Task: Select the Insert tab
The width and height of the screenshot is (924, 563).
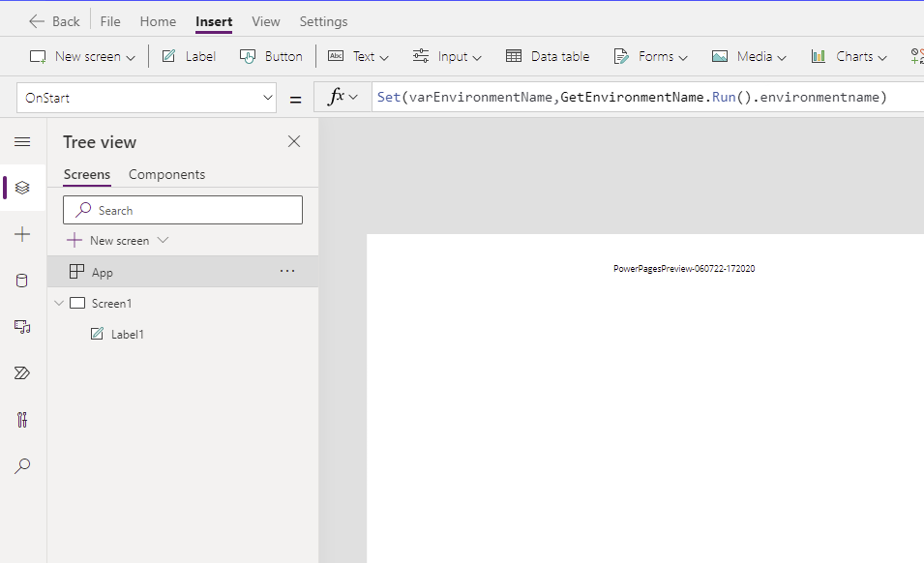Action: point(214,22)
